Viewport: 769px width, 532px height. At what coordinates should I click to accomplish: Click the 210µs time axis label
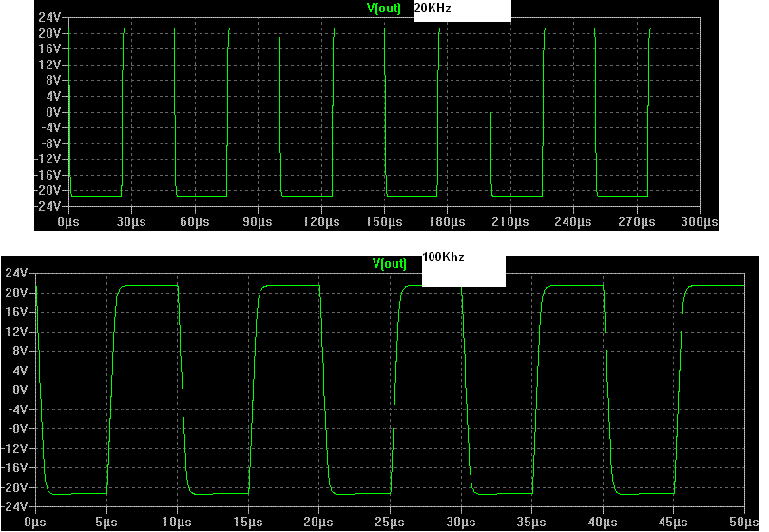[x=510, y=222]
